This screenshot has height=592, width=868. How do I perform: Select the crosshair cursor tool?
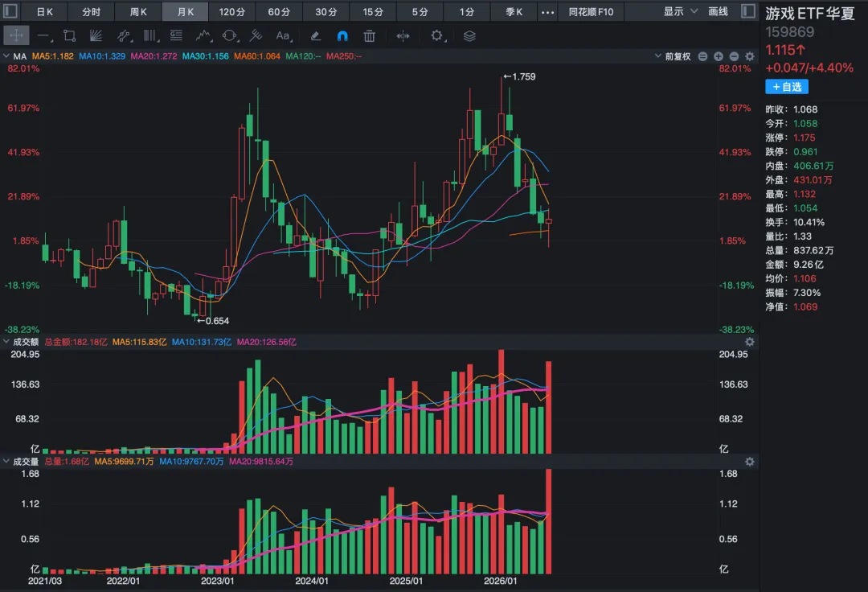(16, 36)
